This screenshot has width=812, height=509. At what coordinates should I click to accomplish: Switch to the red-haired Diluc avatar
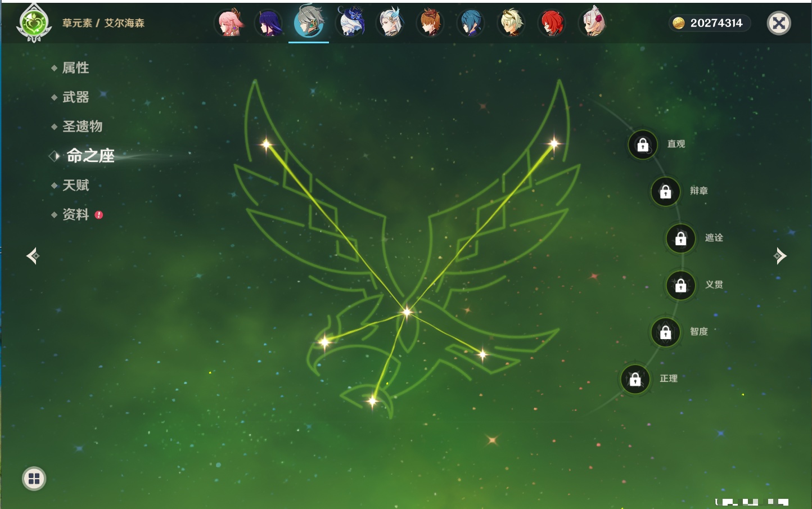(552, 23)
